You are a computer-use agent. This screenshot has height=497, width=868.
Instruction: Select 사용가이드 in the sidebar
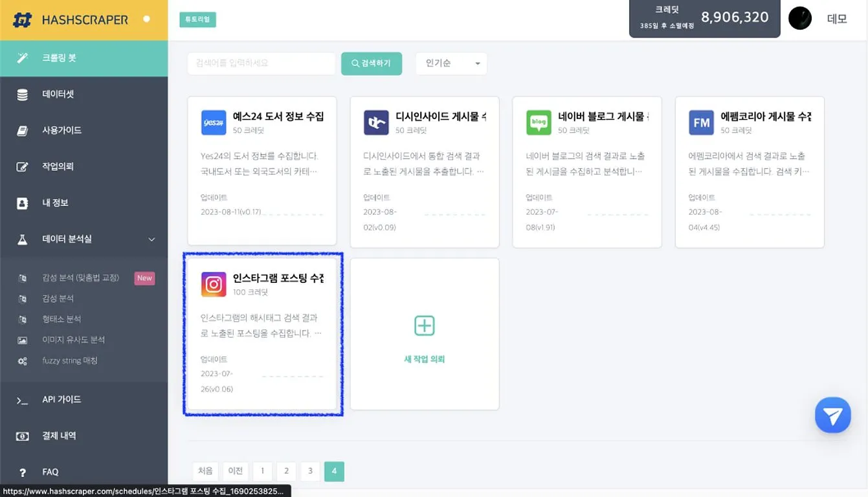pyautogui.click(x=61, y=131)
